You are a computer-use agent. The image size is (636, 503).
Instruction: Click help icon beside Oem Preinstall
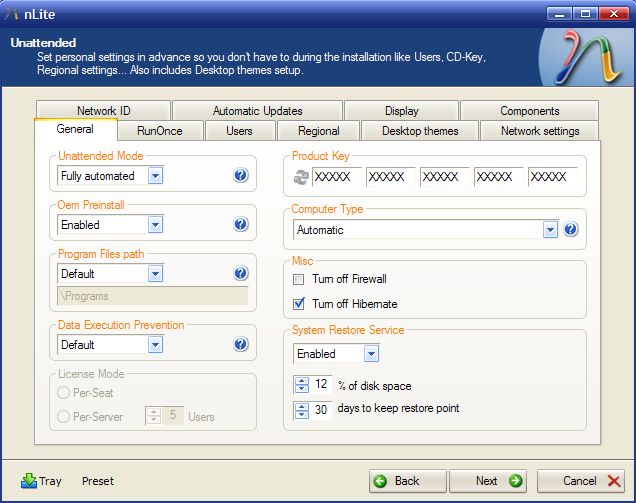[x=241, y=225]
